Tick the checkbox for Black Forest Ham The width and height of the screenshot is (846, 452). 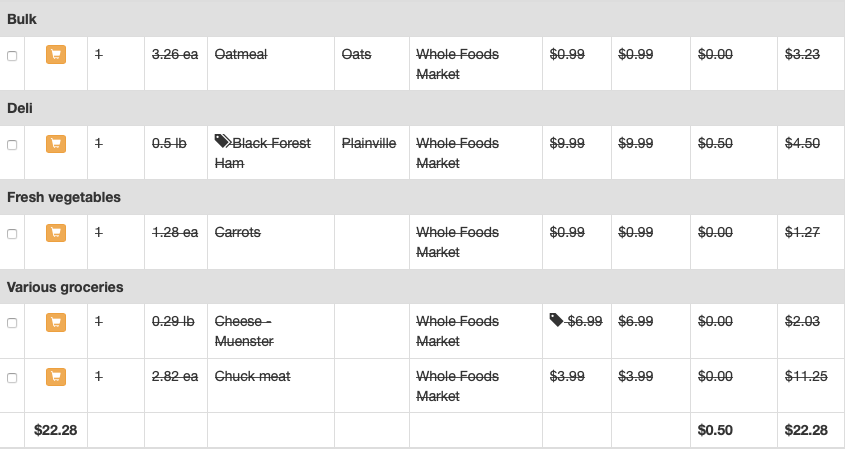12,145
